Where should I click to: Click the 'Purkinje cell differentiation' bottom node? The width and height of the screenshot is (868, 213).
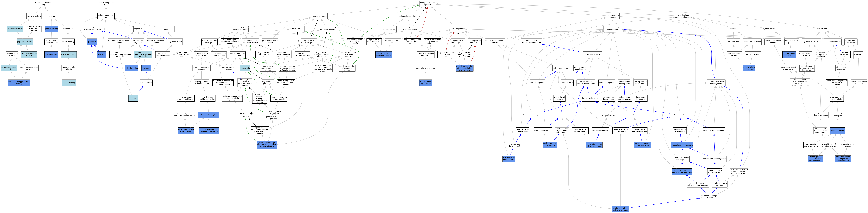click(620, 209)
